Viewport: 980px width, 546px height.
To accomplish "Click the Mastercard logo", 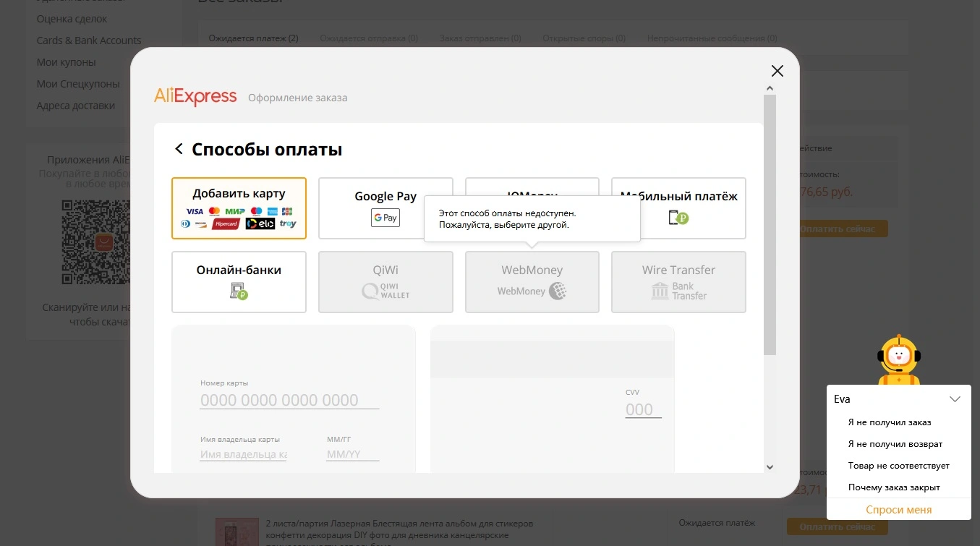I will pos(214,211).
